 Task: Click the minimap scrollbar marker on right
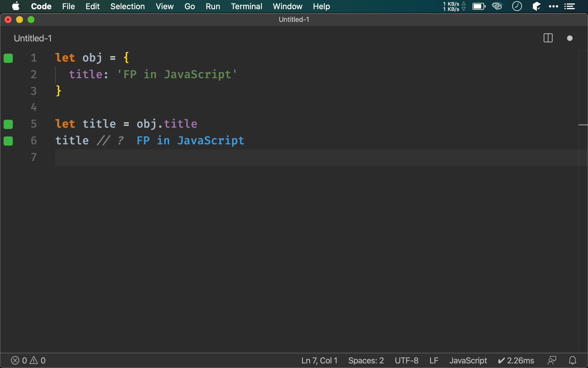click(583, 125)
